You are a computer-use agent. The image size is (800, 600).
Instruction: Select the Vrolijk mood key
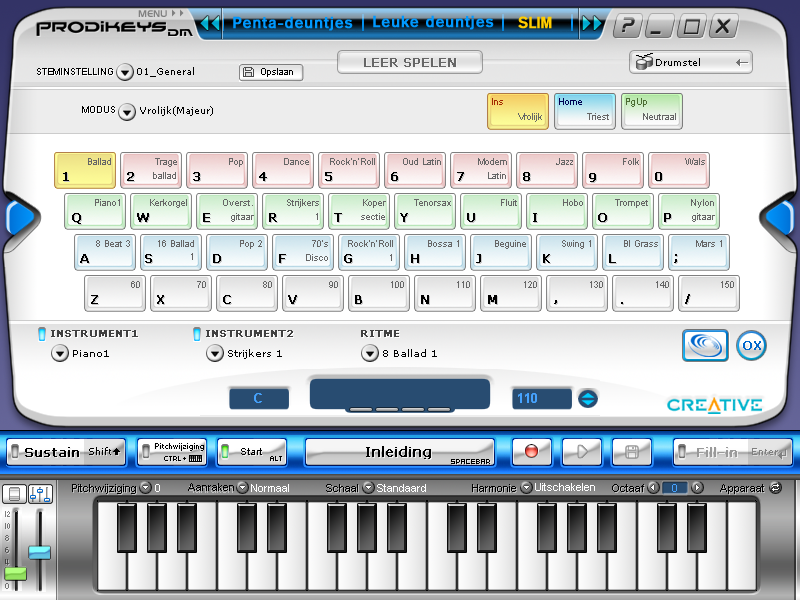pos(518,111)
